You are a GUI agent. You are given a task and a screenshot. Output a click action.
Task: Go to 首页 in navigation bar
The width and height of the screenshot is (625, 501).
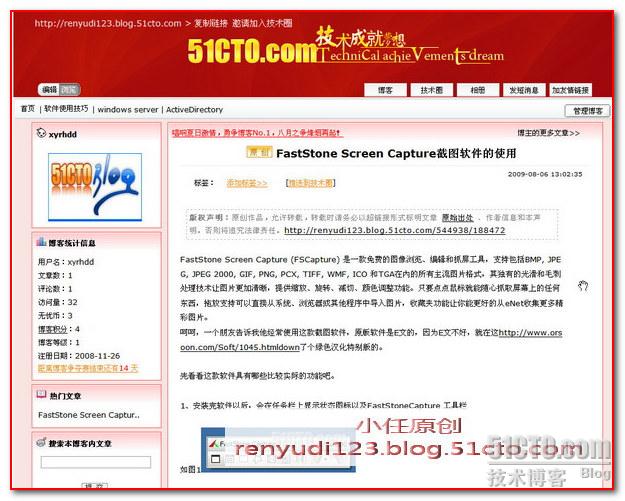pyautogui.click(x=28, y=109)
